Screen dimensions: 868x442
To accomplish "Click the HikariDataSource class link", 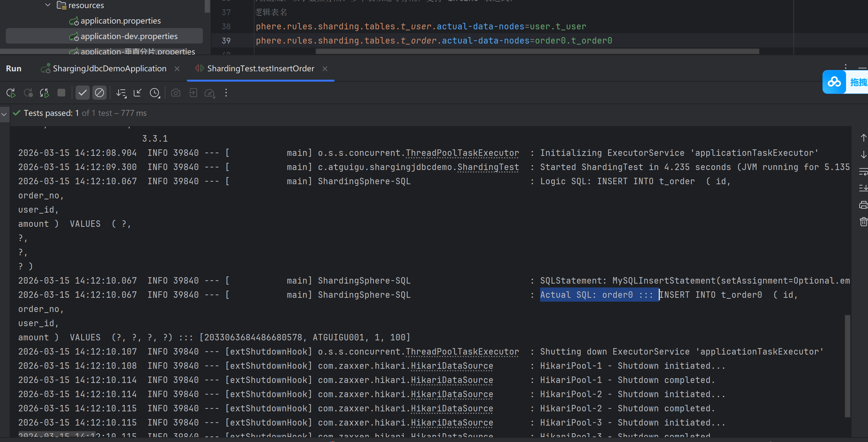I will 452,366.
